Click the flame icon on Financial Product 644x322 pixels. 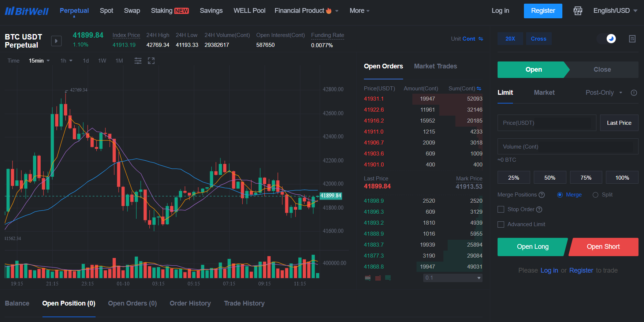click(x=329, y=11)
